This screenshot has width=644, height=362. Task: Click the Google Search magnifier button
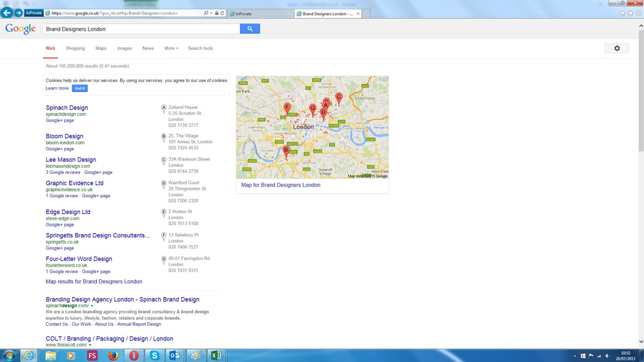249,28
